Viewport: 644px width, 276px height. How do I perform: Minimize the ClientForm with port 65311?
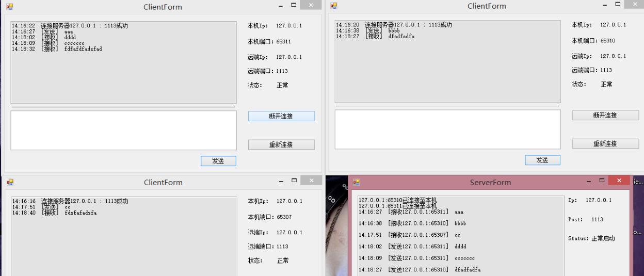[281, 5]
